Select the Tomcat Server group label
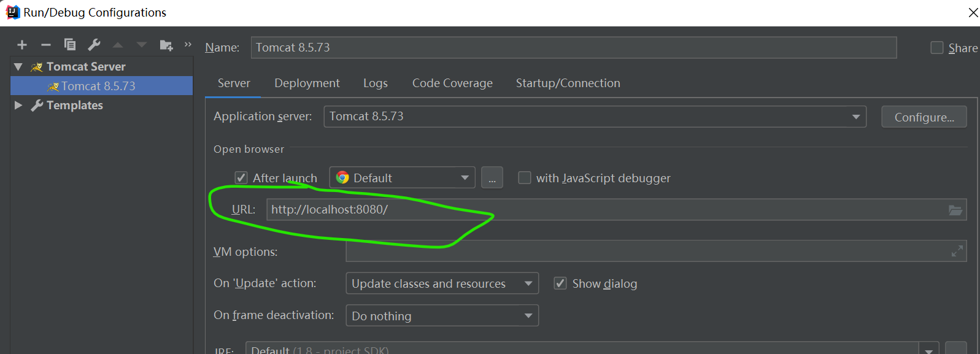This screenshot has width=980, height=354. pyautogui.click(x=86, y=67)
